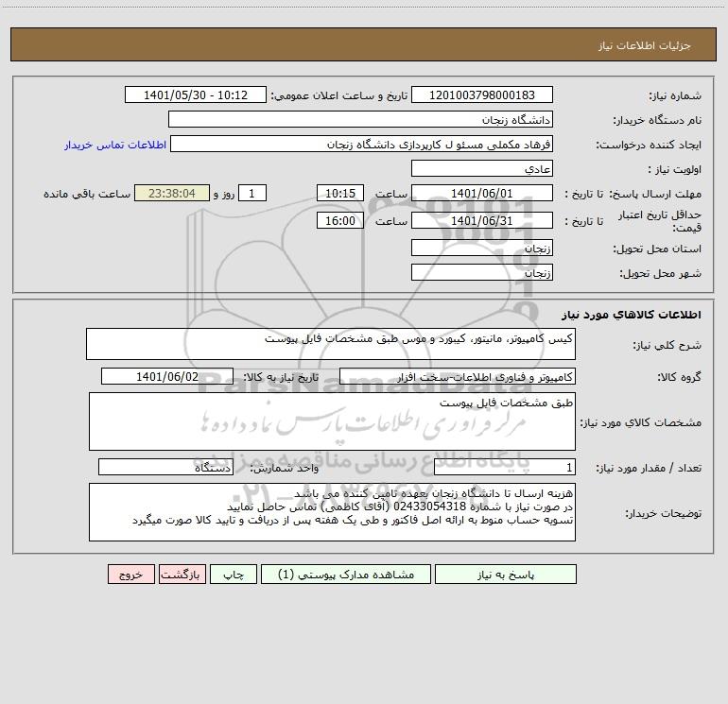Click quantity field showing 1
This screenshot has height=704, width=728.
[x=505, y=468]
